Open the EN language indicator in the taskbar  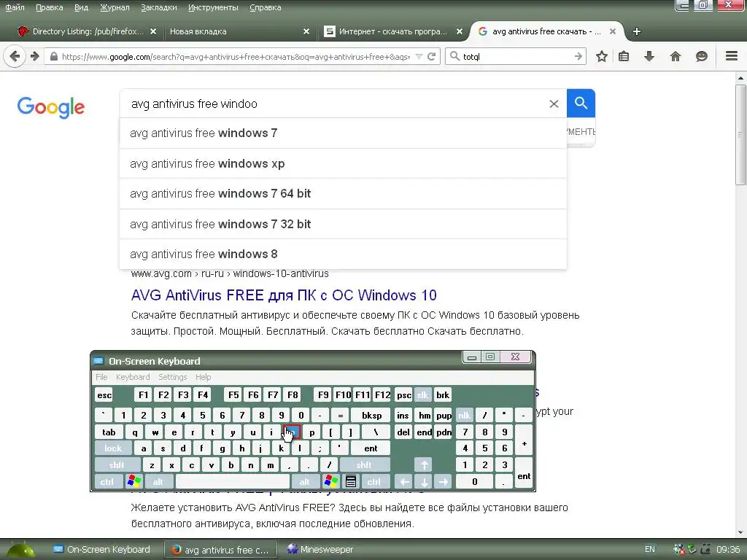click(x=649, y=549)
